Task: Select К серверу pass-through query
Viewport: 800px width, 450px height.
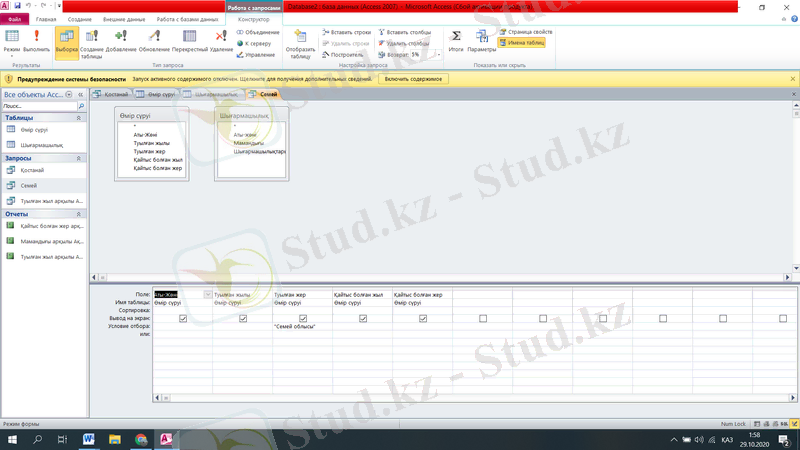Action: point(254,43)
